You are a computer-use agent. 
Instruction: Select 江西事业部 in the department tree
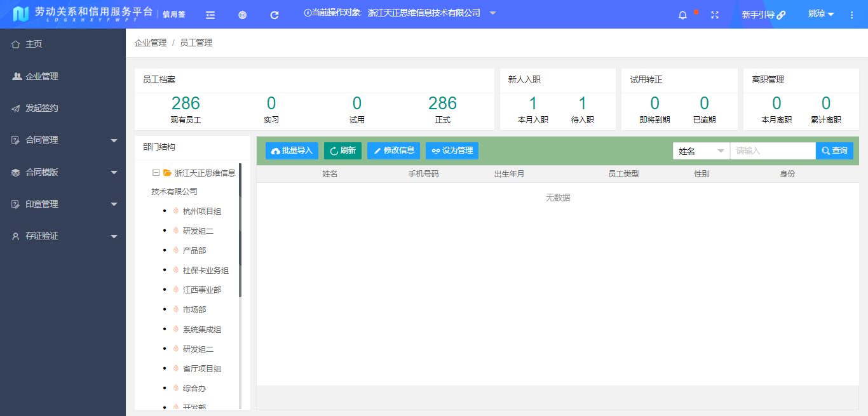pos(202,290)
